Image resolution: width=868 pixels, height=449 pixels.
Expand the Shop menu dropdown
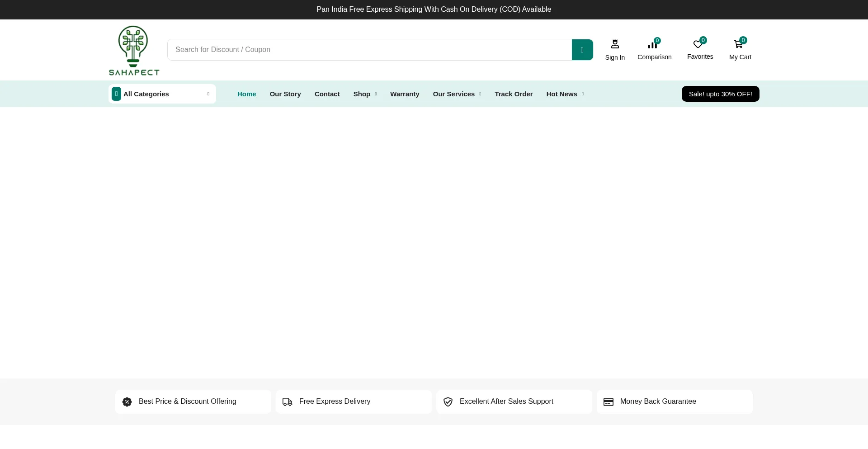pos(365,94)
